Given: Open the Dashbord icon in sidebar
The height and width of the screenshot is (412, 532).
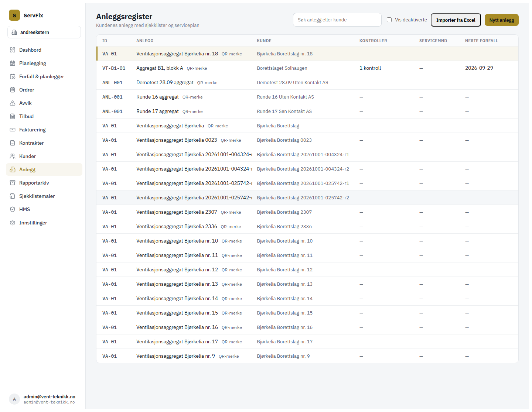Looking at the screenshot, I should 13,50.
